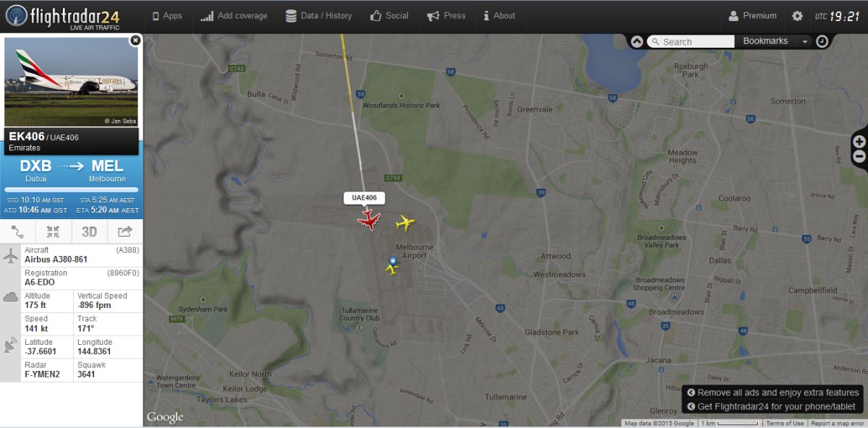868x428 pixels.
Task: Close the EK406 flight info panel
Action: point(135,40)
